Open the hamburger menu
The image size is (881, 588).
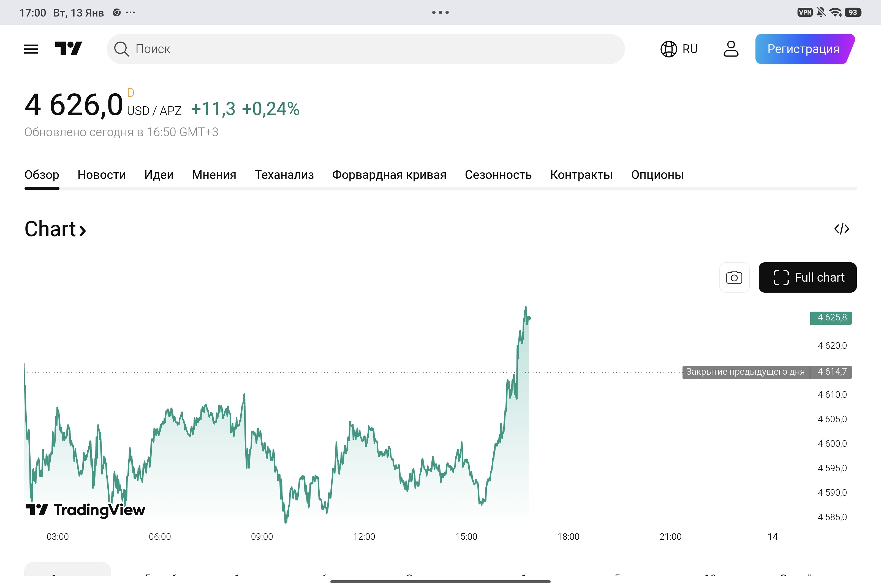pos(31,49)
